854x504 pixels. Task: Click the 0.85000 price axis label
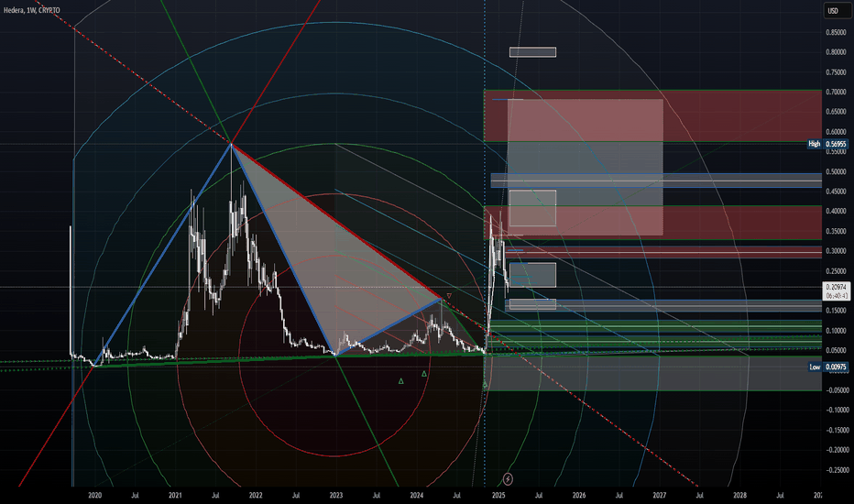836,33
